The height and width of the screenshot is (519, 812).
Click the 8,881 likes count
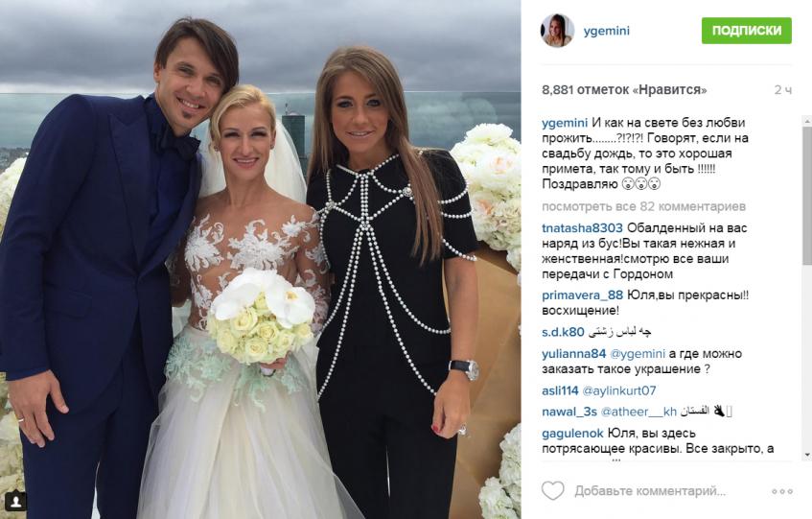coord(624,89)
